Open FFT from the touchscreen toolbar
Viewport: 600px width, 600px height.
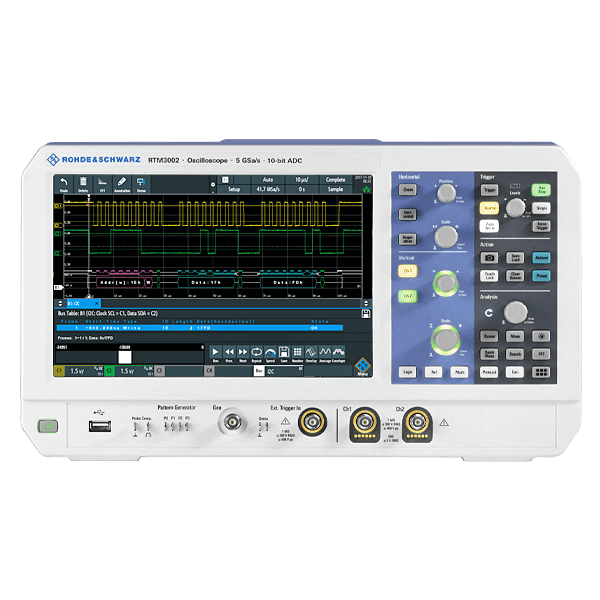pyautogui.click(x=102, y=184)
